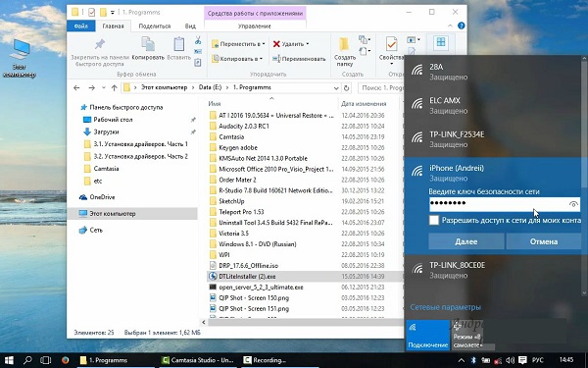Screen dimensions: 588x368
Task: Switch to the Вид ribbon tab
Action: (x=190, y=26)
